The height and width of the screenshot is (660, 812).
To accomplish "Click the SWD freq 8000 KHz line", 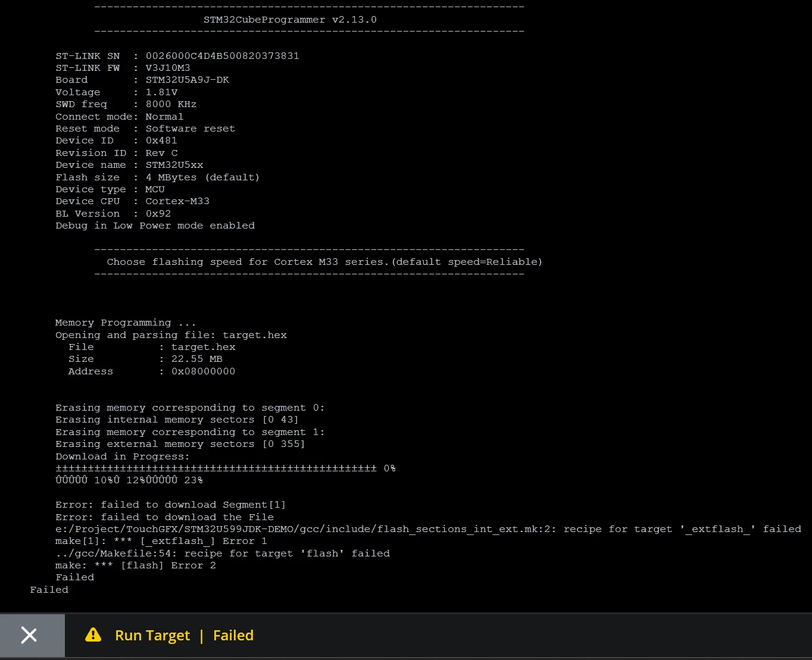I will [x=126, y=104].
